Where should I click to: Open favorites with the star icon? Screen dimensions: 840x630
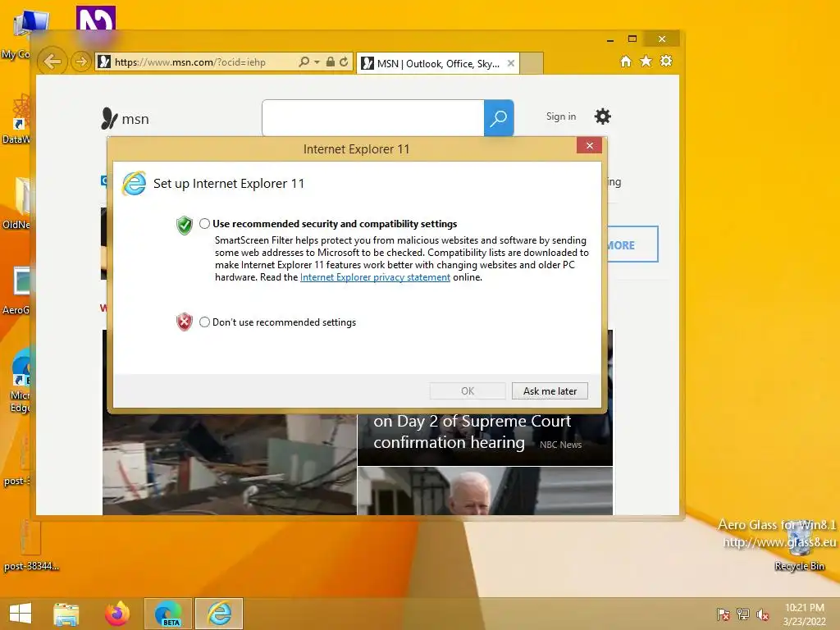pyautogui.click(x=646, y=61)
